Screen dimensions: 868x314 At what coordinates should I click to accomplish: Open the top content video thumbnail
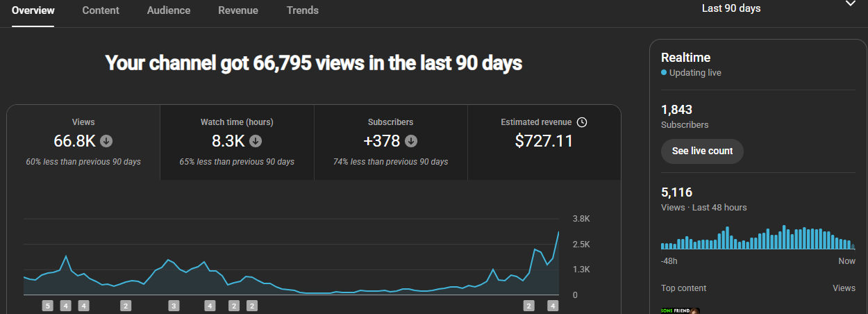(680, 311)
